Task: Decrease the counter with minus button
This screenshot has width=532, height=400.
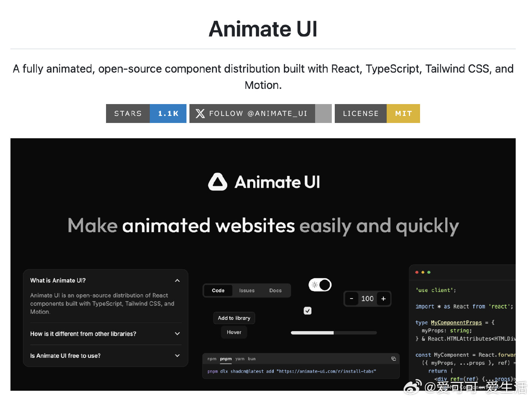Action: tap(351, 299)
